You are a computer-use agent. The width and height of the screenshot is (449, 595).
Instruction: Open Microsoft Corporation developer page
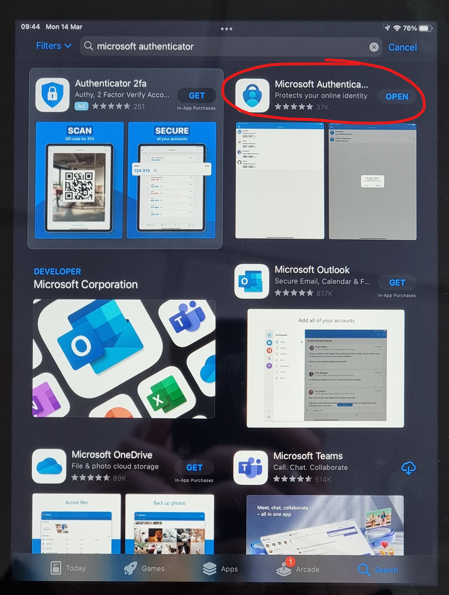click(x=85, y=285)
